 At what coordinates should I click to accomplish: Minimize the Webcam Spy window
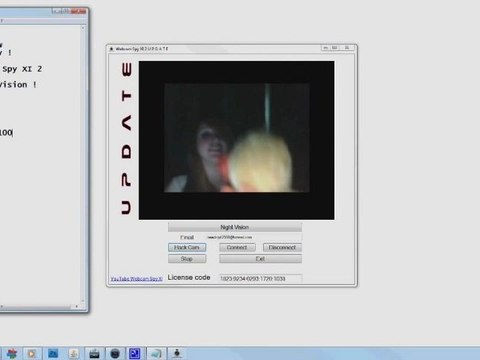pos(326,48)
